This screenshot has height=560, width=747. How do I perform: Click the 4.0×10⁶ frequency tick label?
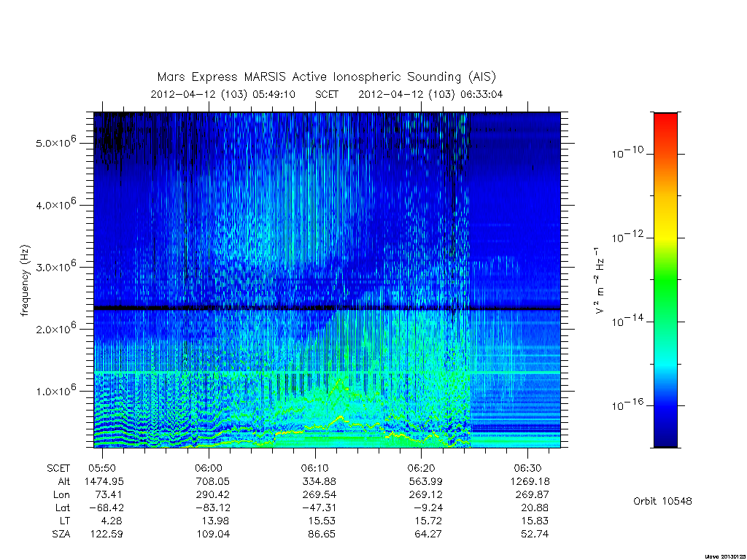(55, 204)
